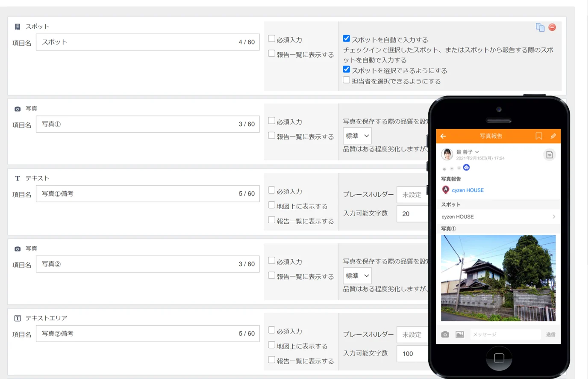
Task: Click the duplicate icon on the スポット row
Action: (540, 27)
